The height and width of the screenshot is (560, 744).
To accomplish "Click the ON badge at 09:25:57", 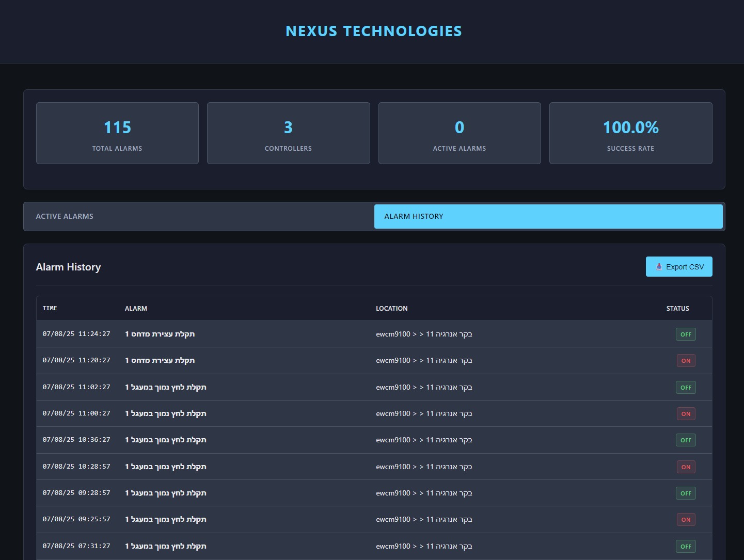I will 686,519.
